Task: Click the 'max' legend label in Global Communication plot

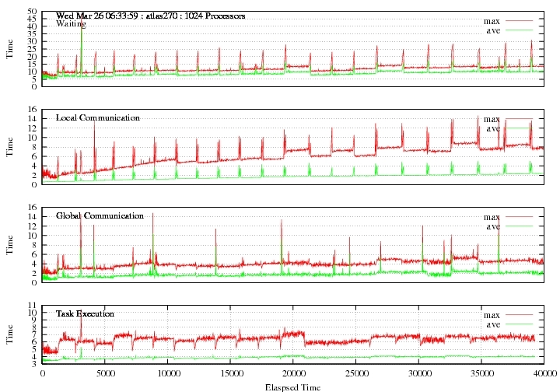Action: 492,217
